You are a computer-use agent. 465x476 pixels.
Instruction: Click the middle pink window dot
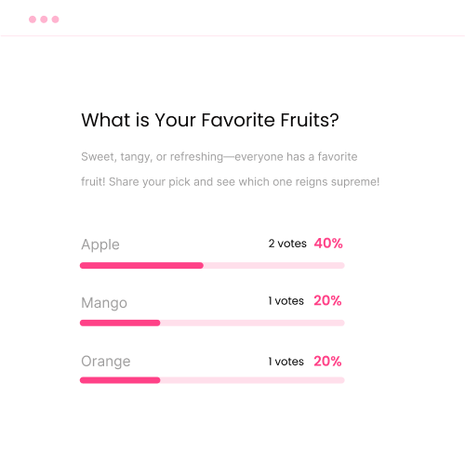44,20
